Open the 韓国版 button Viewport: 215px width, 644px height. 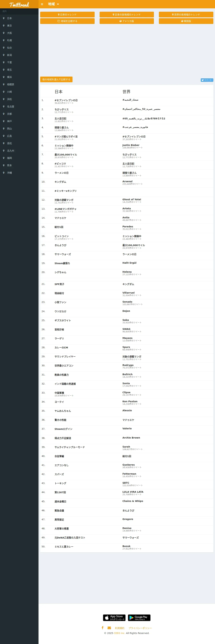click(186, 21)
